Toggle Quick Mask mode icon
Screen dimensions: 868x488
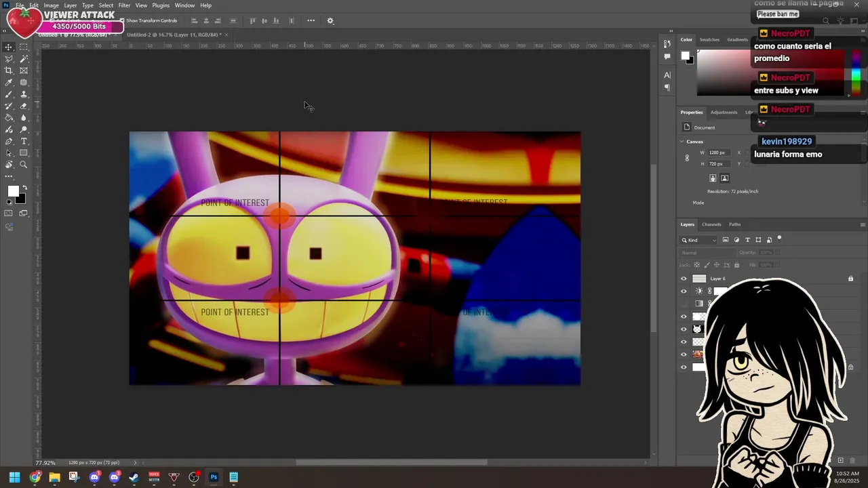point(9,213)
